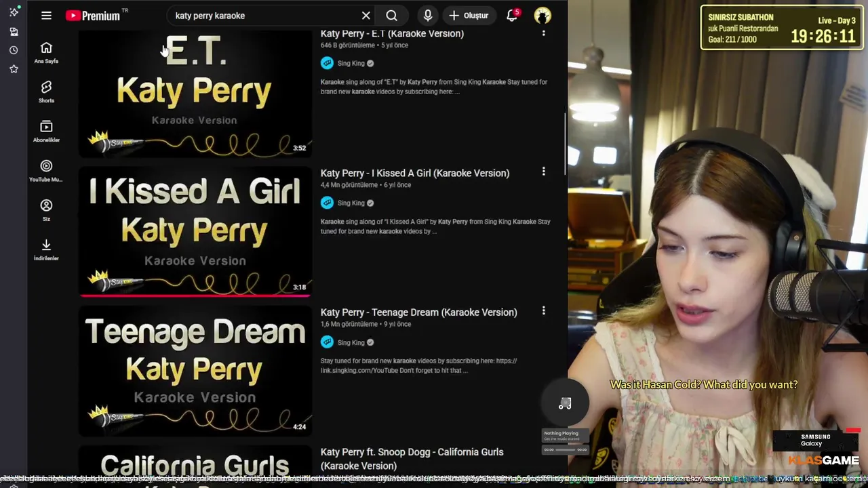Play the E.T. karaoke thumbnail

[x=195, y=94]
